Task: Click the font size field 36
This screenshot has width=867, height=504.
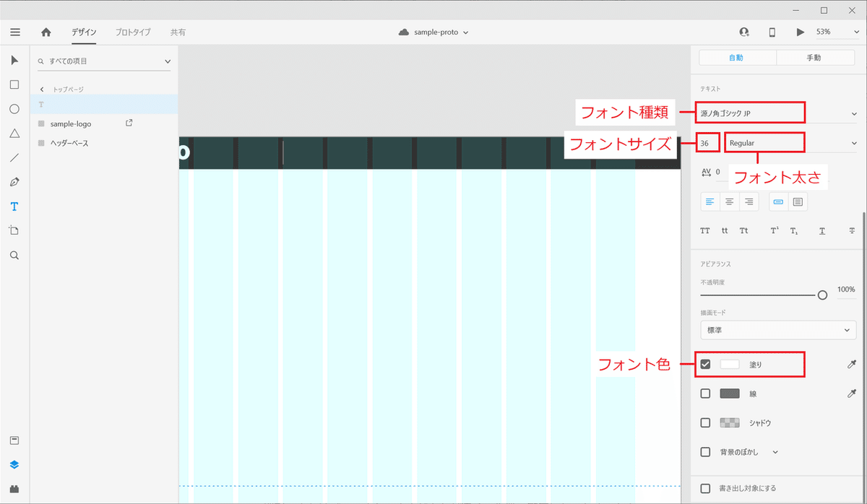Action: (708, 143)
